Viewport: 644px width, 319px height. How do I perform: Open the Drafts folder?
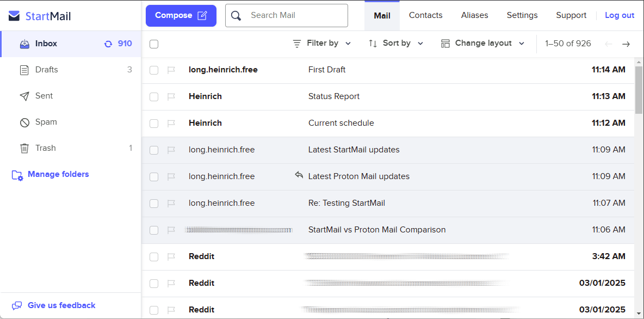point(71,70)
